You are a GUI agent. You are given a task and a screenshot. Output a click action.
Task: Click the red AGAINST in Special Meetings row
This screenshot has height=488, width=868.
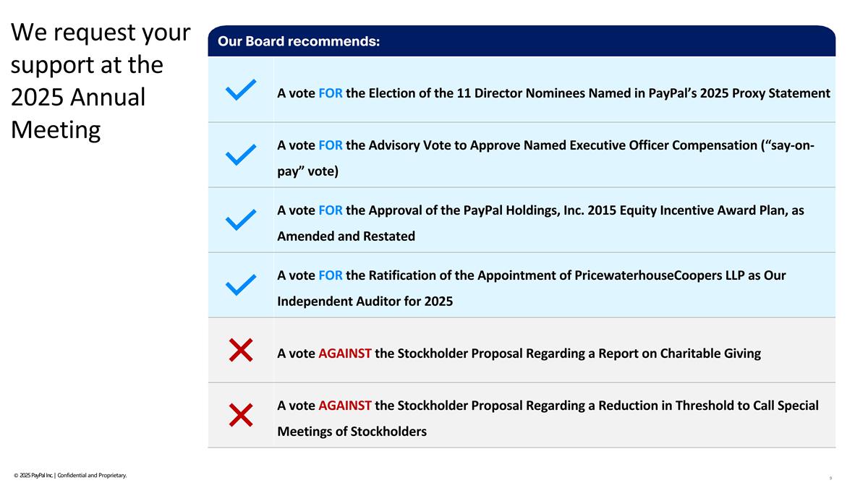click(x=345, y=406)
